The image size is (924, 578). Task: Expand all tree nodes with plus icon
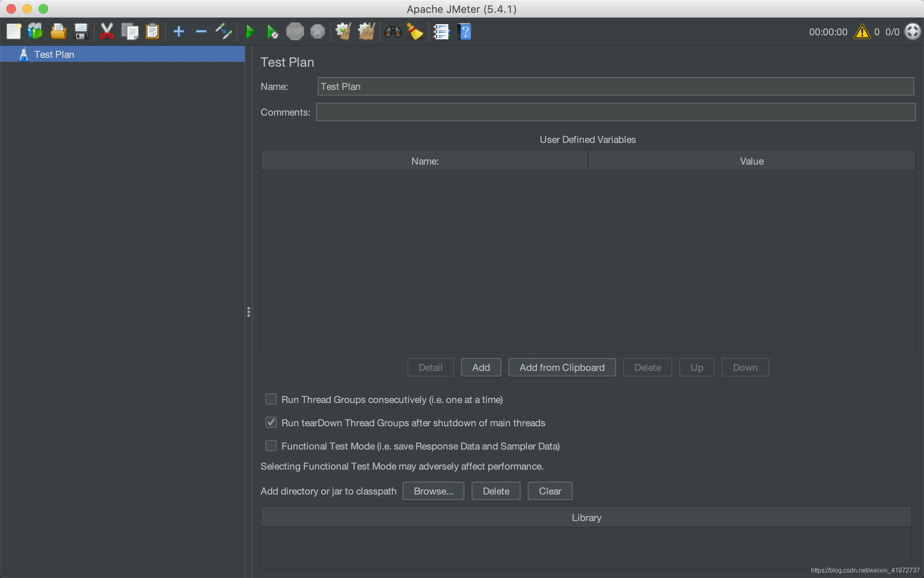pos(179,31)
